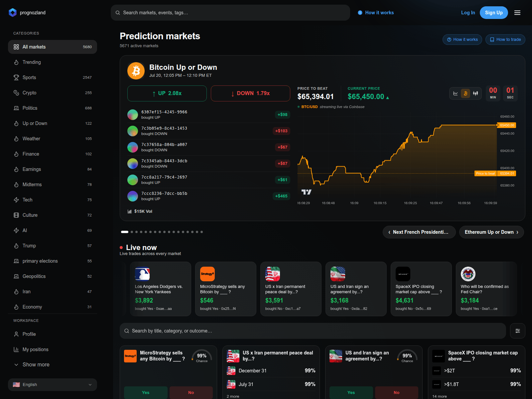Image resolution: width=532 pixels, height=399 pixels.
Task: Open Up or Down category
Action: 53,123
